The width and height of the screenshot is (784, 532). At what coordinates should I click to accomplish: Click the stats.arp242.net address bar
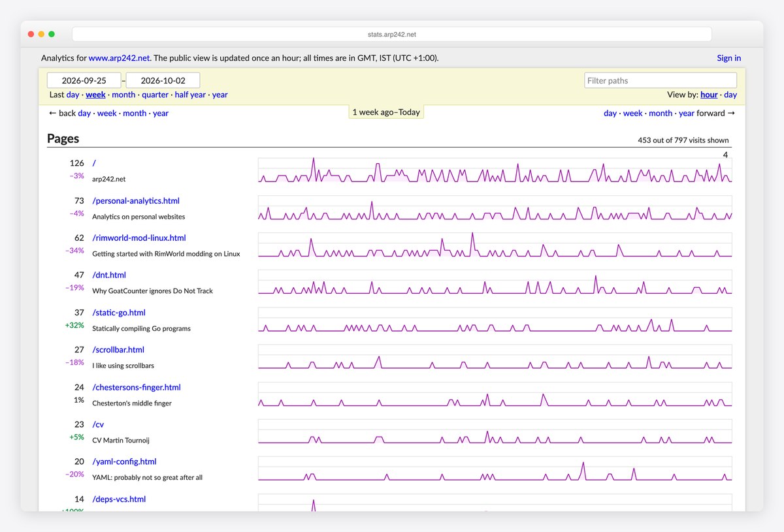click(392, 34)
